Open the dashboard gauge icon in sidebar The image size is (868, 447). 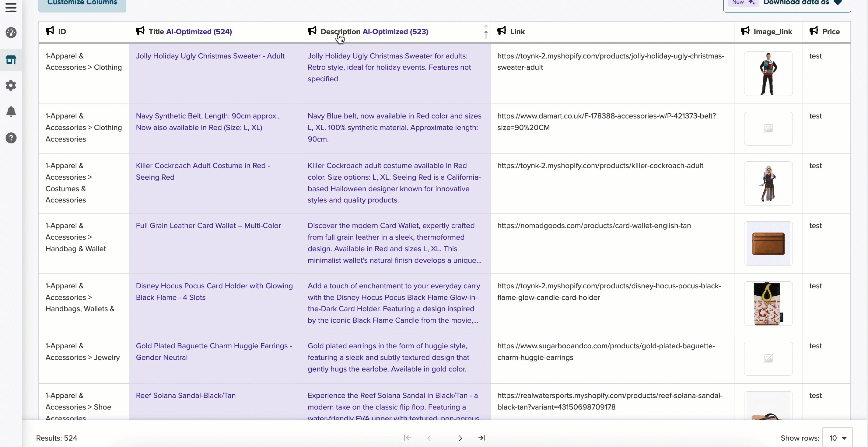[x=11, y=33]
